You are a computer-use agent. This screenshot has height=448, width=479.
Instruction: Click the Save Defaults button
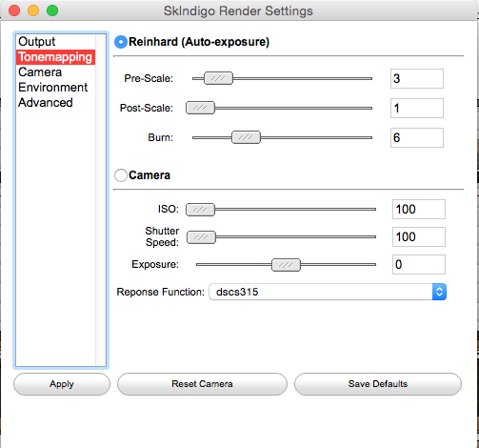pos(378,384)
